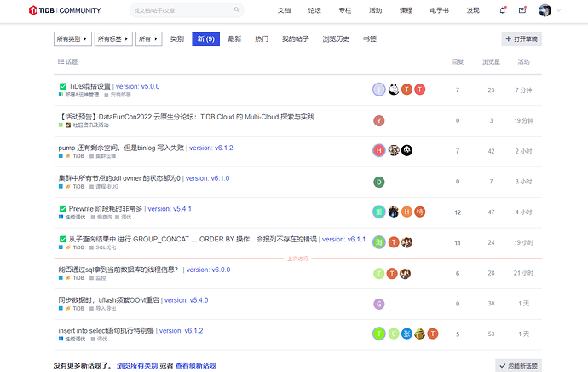Click the purple G avatar on tiflash OOM topic
The image size is (588, 372).
click(378, 304)
